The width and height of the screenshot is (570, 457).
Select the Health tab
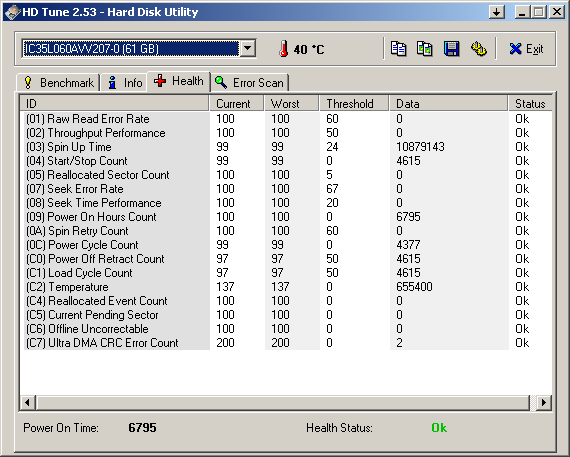coord(178,81)
